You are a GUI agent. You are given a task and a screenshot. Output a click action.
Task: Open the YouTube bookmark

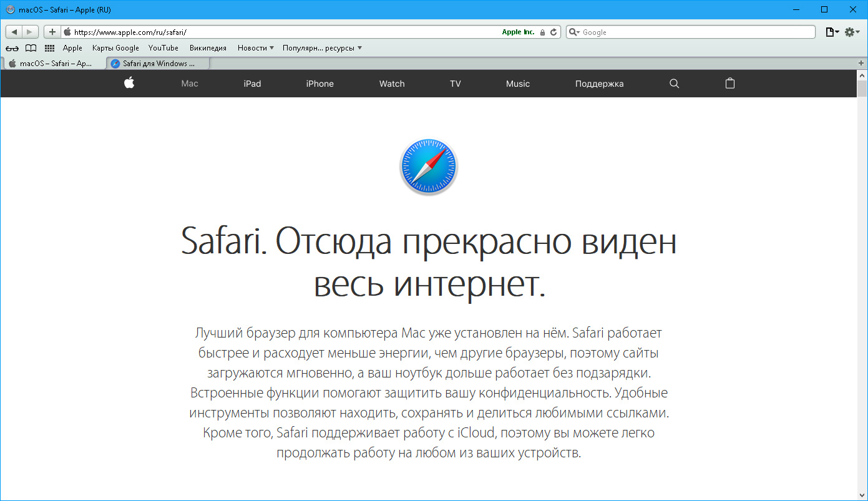click(163, 48)
